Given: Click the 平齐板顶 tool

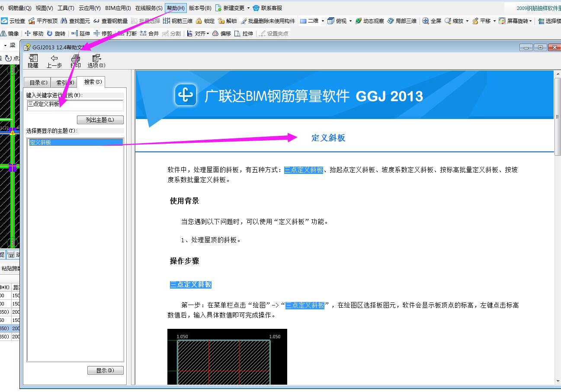Looking at the screenshot, I should pyautogui.click(x=43, y=21).
